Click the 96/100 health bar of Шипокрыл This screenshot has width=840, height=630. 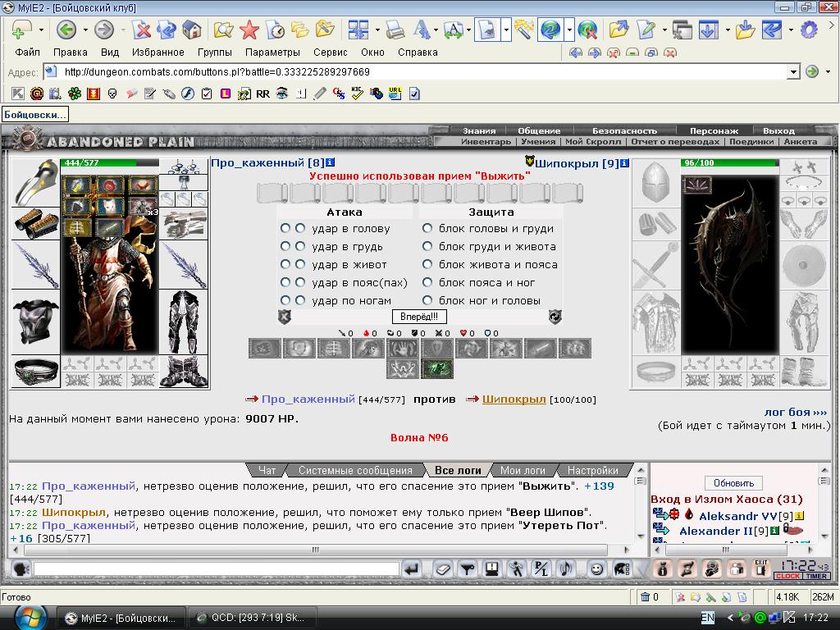pyautogui.click(x=729, y=163)
